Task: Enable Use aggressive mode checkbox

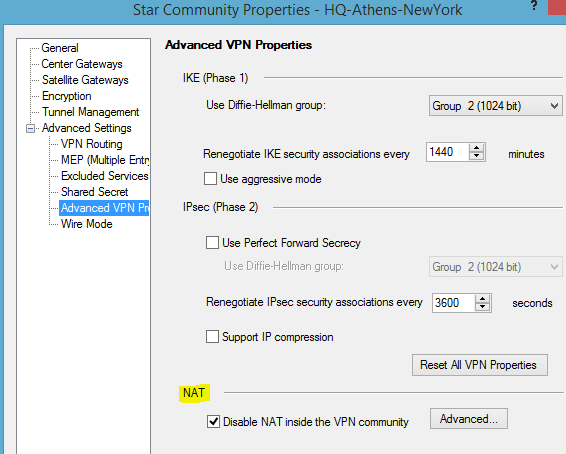Action: [x=210, y=179]
